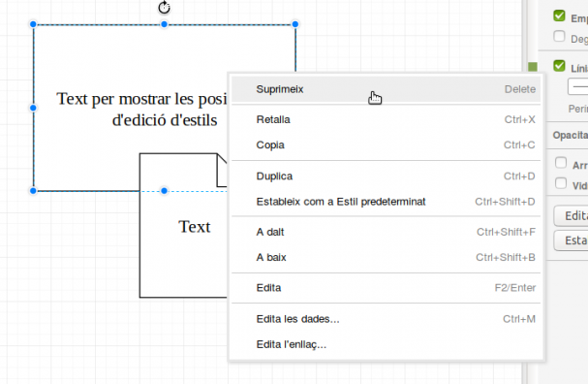Click the rotation handle above the shape
This screenshot has width=588, height=384.
click(164, 7)
